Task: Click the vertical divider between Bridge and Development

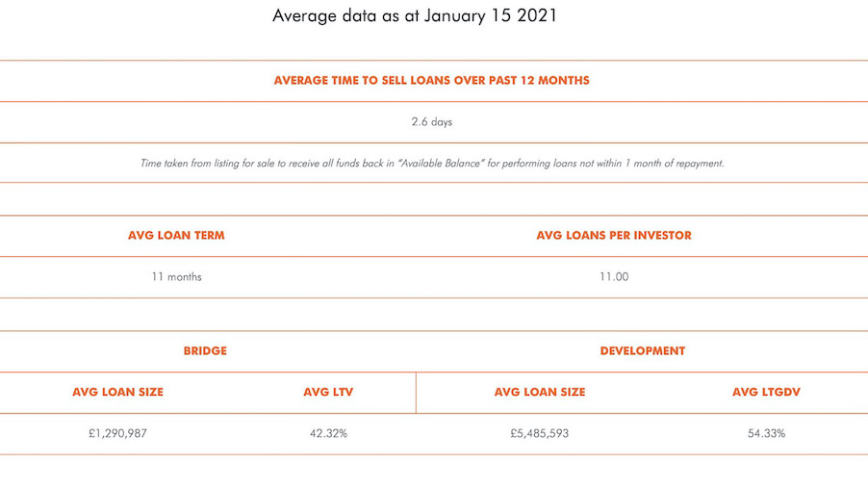Action: [x=416, y=393]
